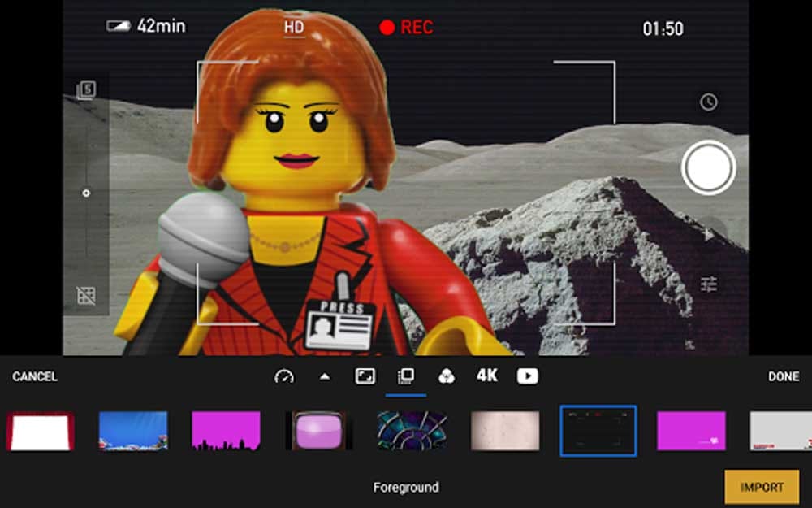This screenshot has height=508, width=812.
Task: Confirm selection with DONE
Action: tap(782, 376)
